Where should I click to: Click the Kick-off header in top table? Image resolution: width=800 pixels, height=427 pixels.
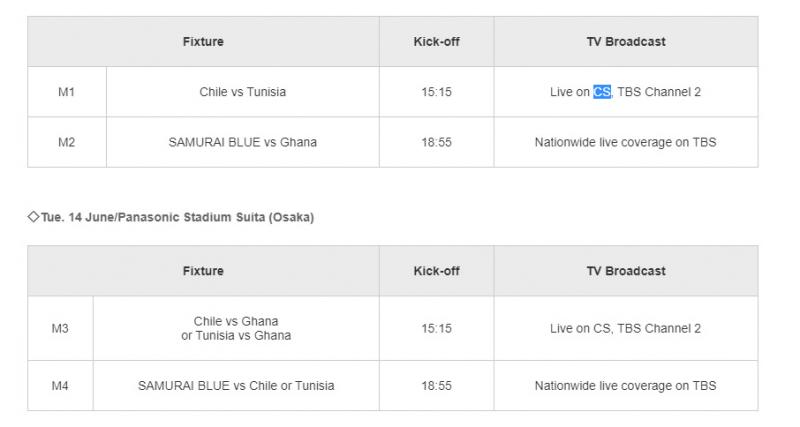click(436, 41)
